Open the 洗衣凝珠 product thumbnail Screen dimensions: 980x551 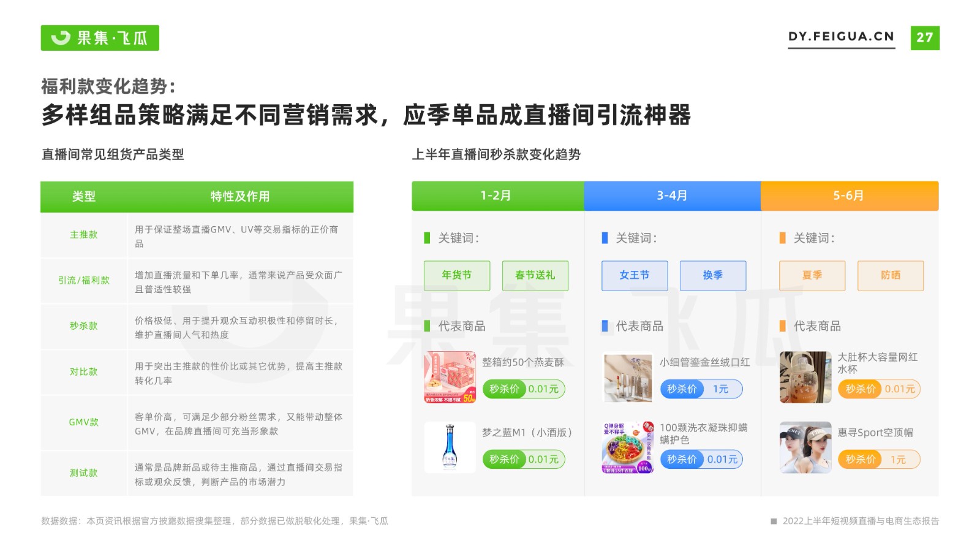[x=628, y=447]
